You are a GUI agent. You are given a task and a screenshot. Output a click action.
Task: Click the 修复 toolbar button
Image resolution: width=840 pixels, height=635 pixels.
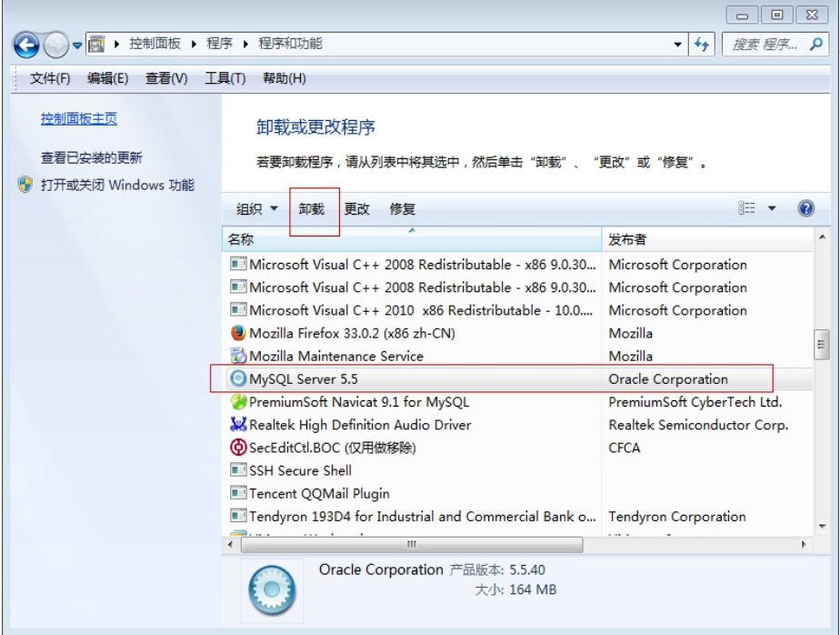pos(403,208)
